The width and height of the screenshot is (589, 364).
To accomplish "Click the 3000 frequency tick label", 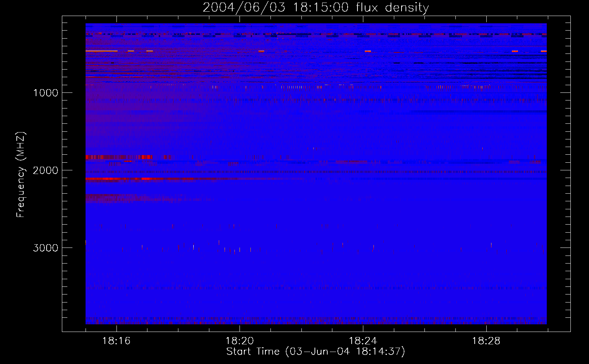I will pyautogui.click(x=46, y=248).
